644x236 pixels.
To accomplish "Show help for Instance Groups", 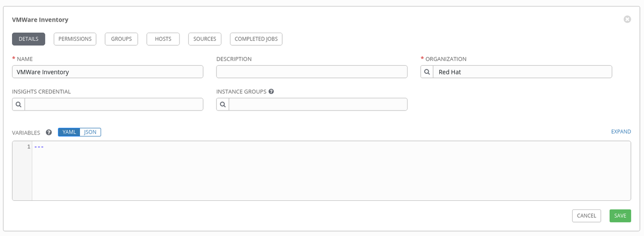I will tap(271, 92).
